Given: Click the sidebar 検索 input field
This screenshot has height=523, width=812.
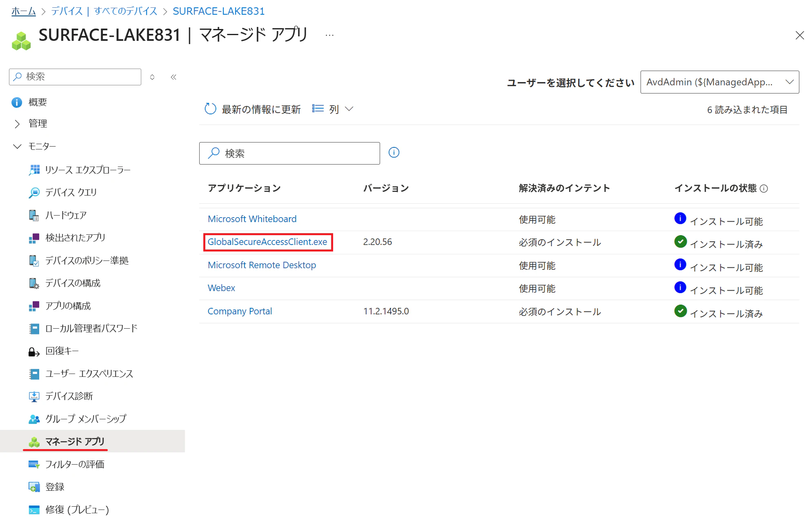Looking at the screenshot, I should (75, 77).
